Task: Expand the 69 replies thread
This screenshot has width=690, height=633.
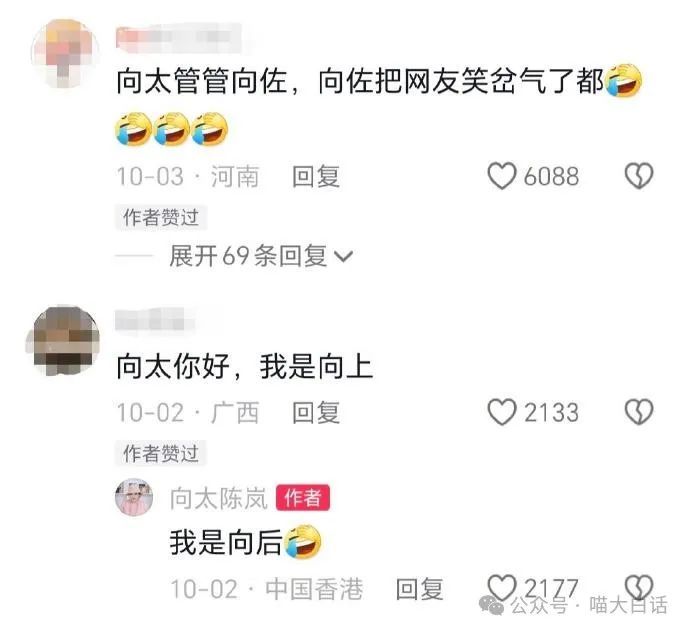Action: (261, 256)
